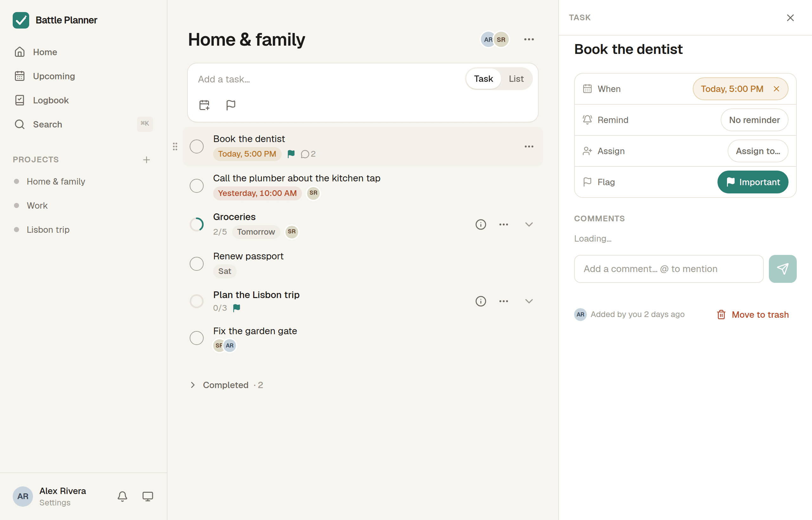
Task: Click SR avatar on Groceries row
Action: [292, 232]
